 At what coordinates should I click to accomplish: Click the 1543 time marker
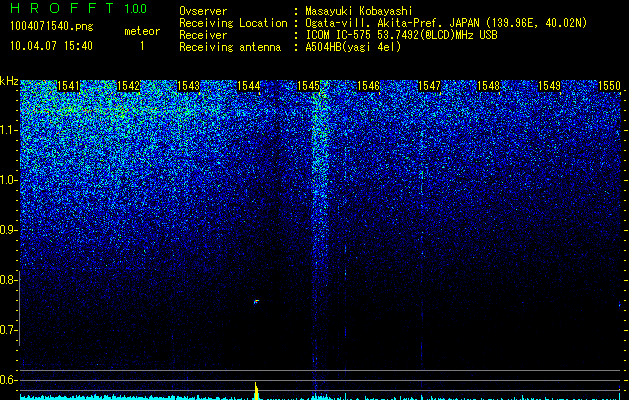pyautogui.click(x=188, y=86)
